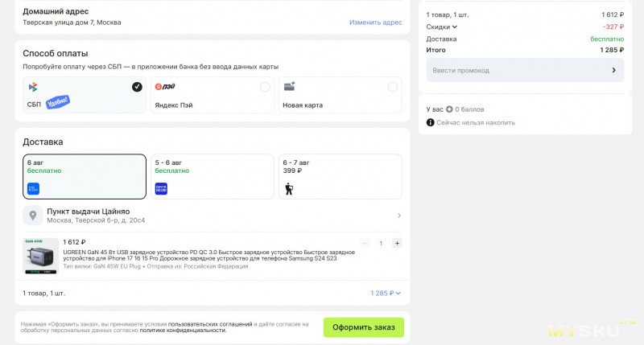Open the Пункт выдачи Цайняо pickup details
This screenshot has height=345, width=644.
[212, 216]
